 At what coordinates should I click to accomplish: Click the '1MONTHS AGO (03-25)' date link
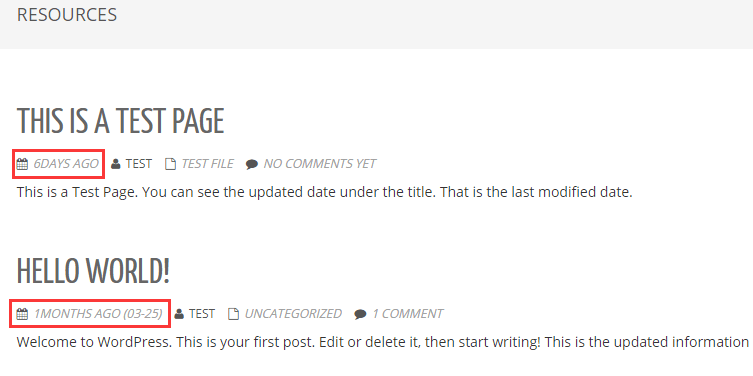coord(98,314)
